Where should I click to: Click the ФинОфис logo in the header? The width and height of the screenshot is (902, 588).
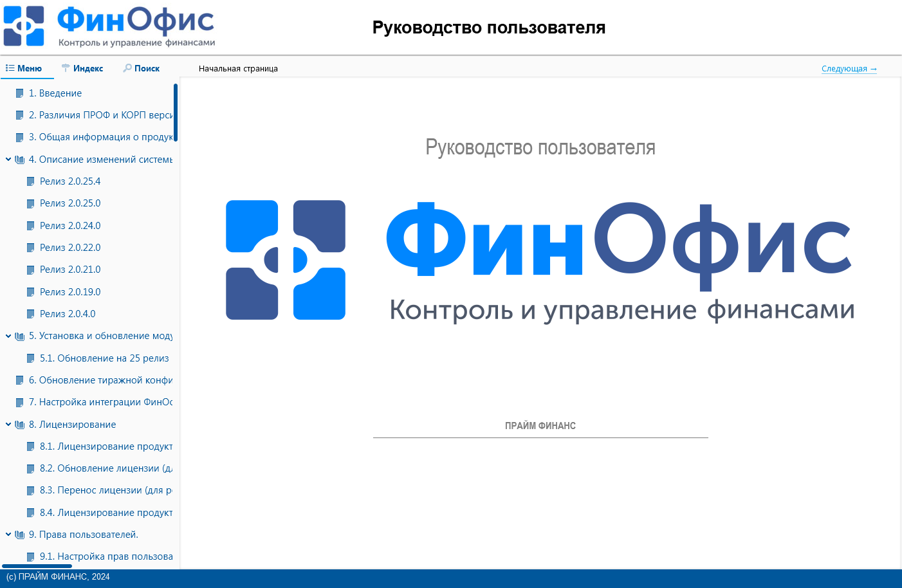point(109,26)
